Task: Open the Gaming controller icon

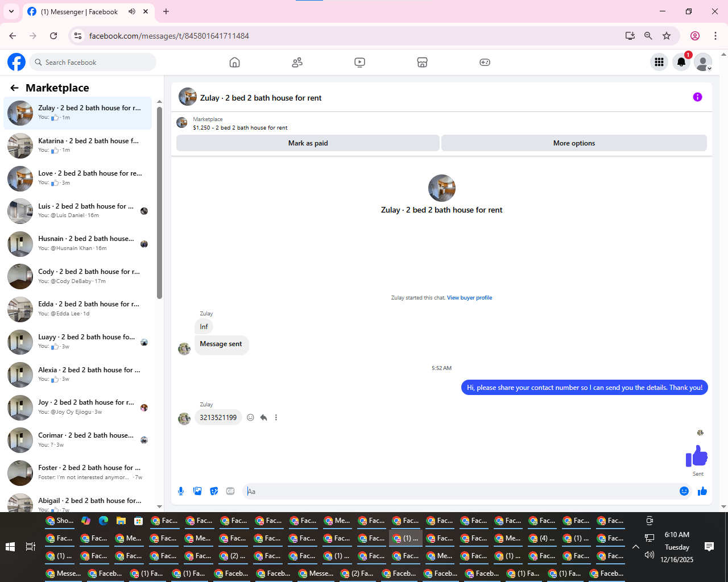Action: [485, 63]
